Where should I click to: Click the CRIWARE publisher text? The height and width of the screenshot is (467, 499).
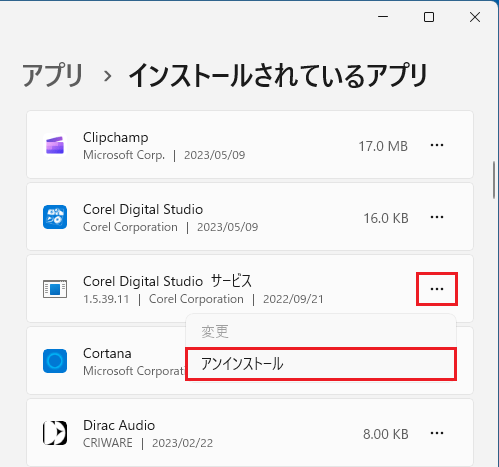coord(108,443)
